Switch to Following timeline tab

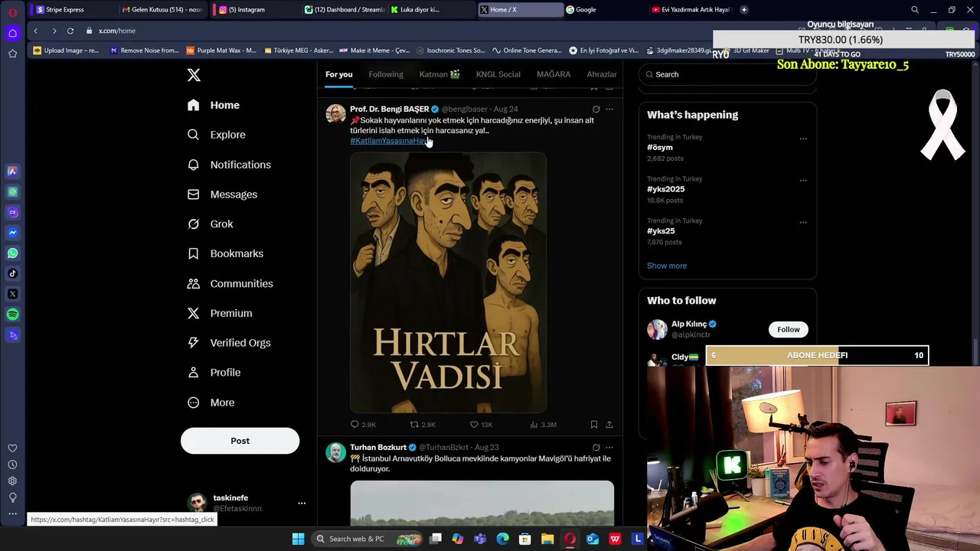[x=386, y=74]
